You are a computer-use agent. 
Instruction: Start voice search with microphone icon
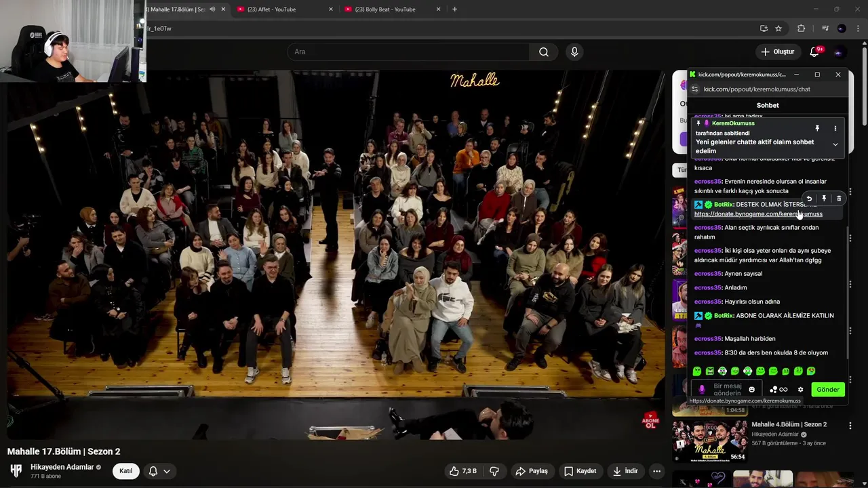click(574, 52)
